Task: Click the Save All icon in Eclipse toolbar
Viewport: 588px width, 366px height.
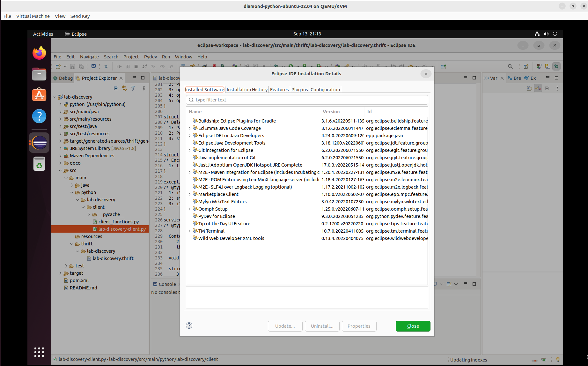Action: [x=81, y=66]
